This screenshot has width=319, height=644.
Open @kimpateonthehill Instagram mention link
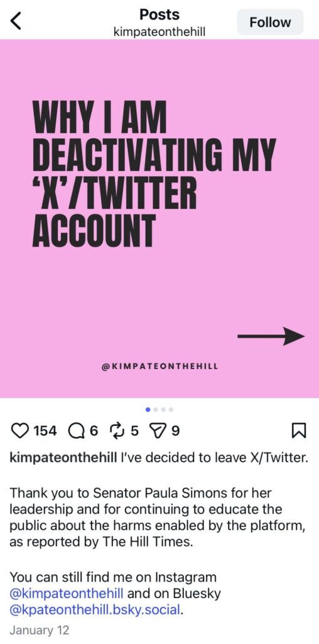point(68,593)
